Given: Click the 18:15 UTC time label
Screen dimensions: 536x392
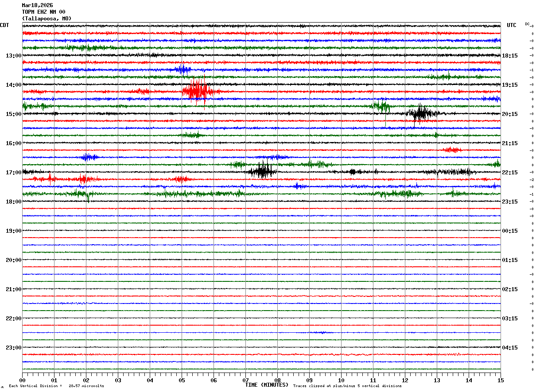Looking at the screenshot, I should click(510, 56).
